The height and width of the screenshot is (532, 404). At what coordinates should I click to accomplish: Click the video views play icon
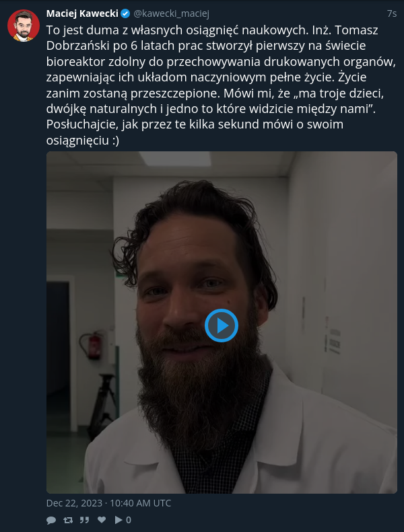click(x=119, y=520)
